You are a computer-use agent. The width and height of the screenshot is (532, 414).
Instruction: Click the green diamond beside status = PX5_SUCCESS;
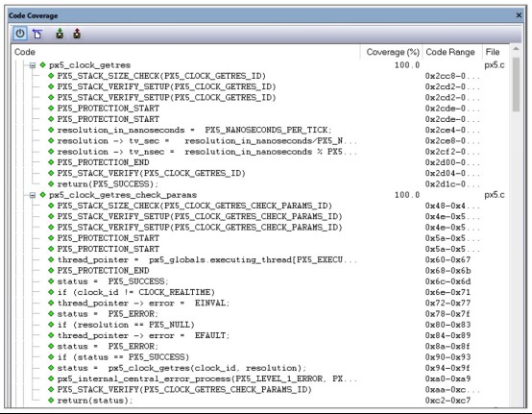tap(51, 281)
